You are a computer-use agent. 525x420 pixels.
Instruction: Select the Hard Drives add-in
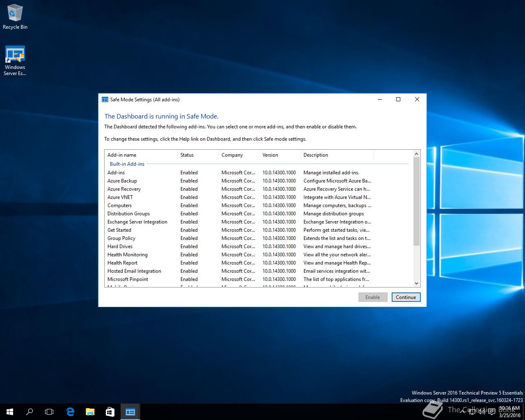click(x=239, y=247)
